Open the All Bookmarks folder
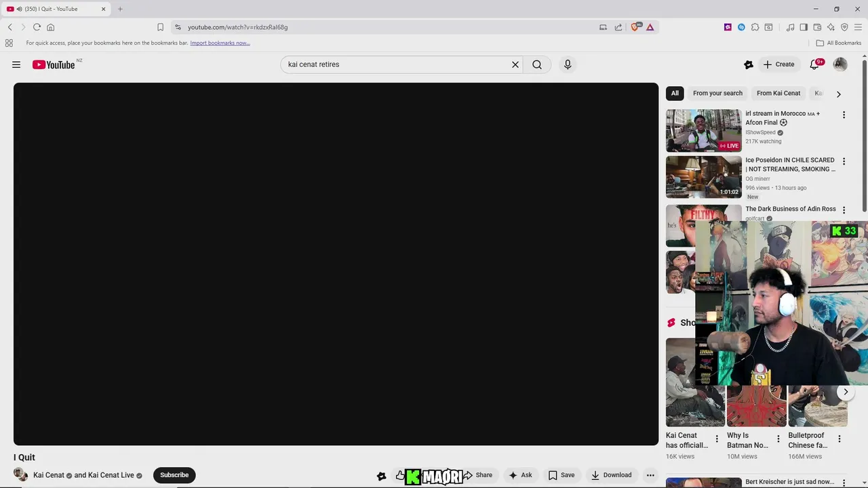Screen dimensions: 868x488 click(x=839, y=43)
